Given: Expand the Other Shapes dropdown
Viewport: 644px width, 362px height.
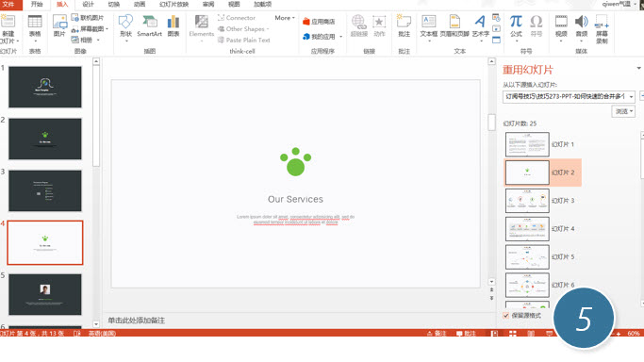Looking at the screenshot, I should [x=243, y=28].
